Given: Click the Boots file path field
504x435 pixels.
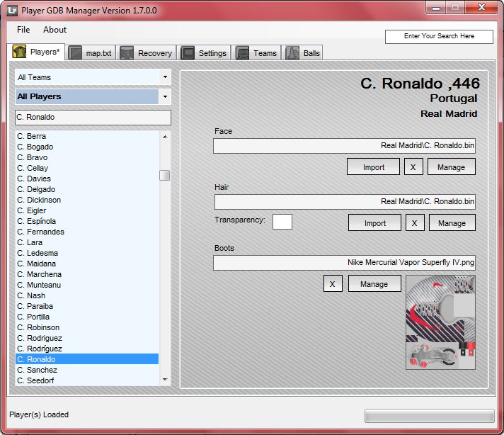Looking at the screenshot, I should tap(344, 263).
